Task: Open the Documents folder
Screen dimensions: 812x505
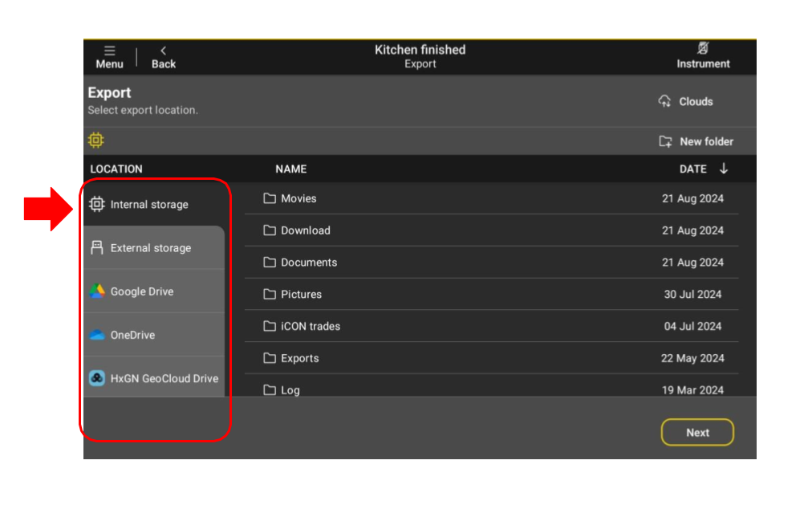Action: [x=308, y=263]
